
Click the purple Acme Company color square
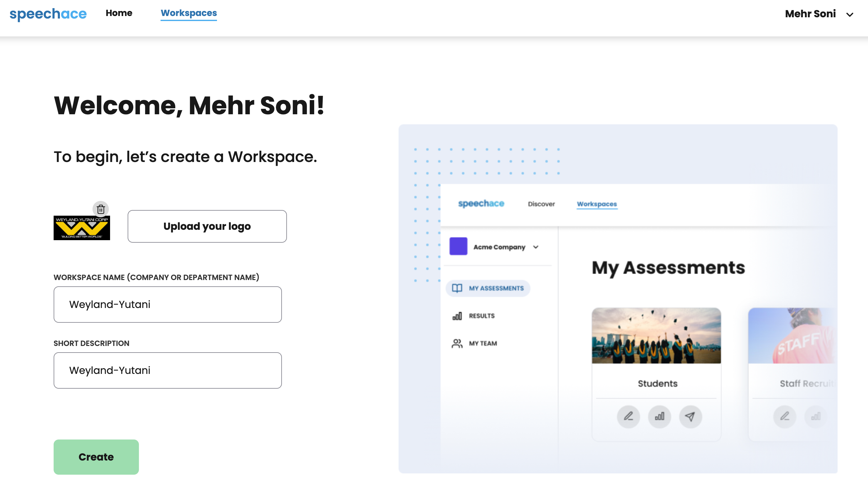coord(458,246)
